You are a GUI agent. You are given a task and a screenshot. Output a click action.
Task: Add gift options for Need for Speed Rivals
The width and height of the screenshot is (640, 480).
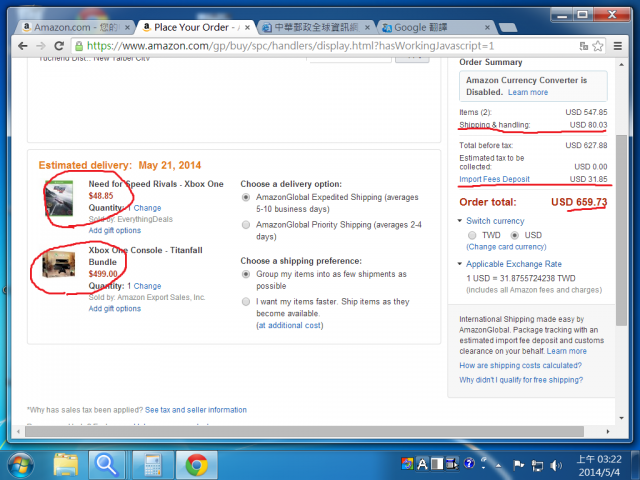tap(115, 231)
